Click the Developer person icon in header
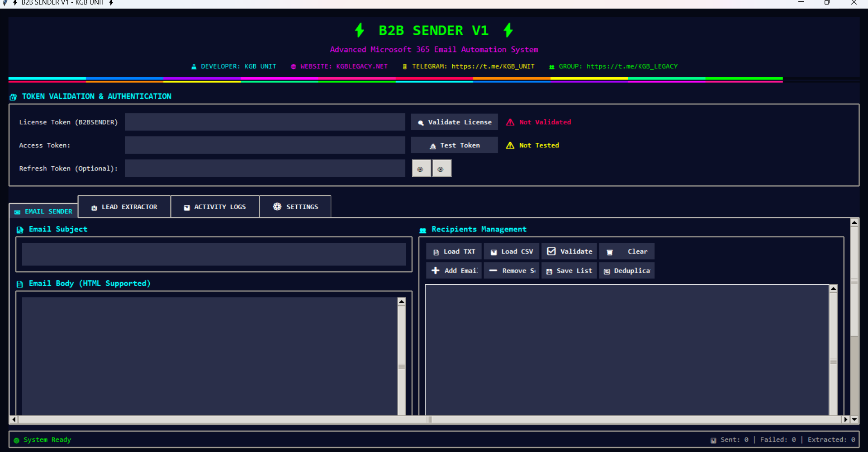The image size is (868, 452). tap(194, 66)
